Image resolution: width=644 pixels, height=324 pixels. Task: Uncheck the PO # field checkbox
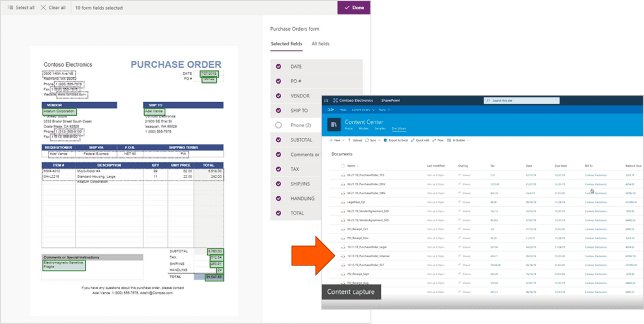[279, 81]
